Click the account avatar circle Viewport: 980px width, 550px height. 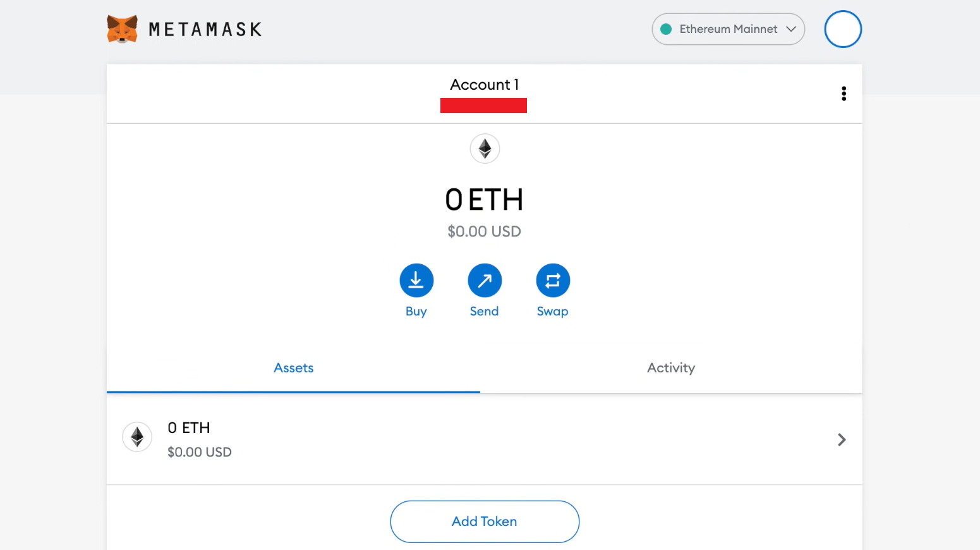843,29
